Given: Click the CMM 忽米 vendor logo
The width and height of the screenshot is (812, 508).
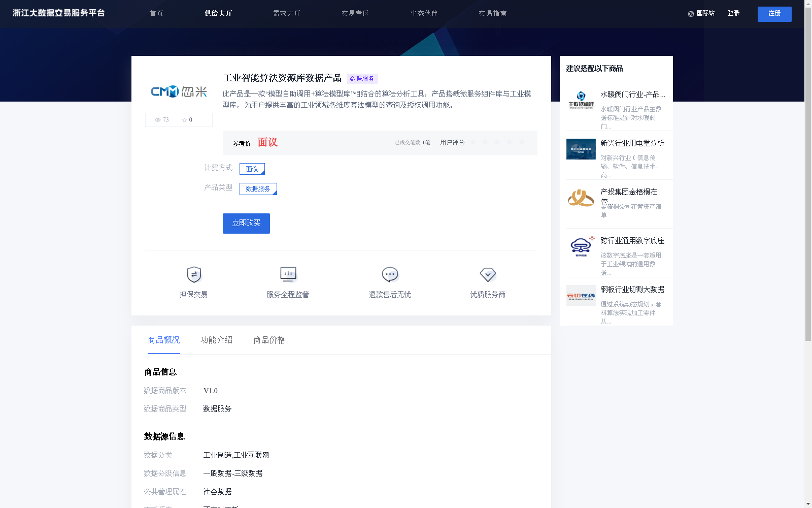Looking at the screenshot, I should pos(179,91).
